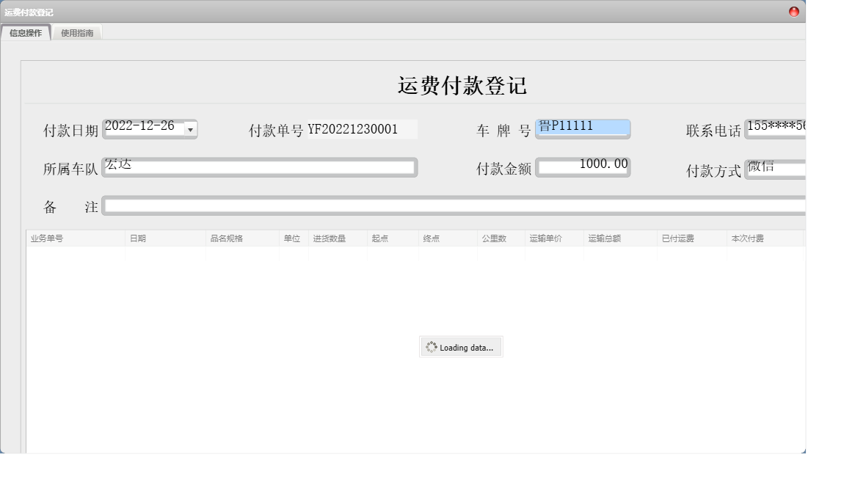Select the 付款金额 amount field
Viewport: 866px width, 504px height.
coord(583,167)
